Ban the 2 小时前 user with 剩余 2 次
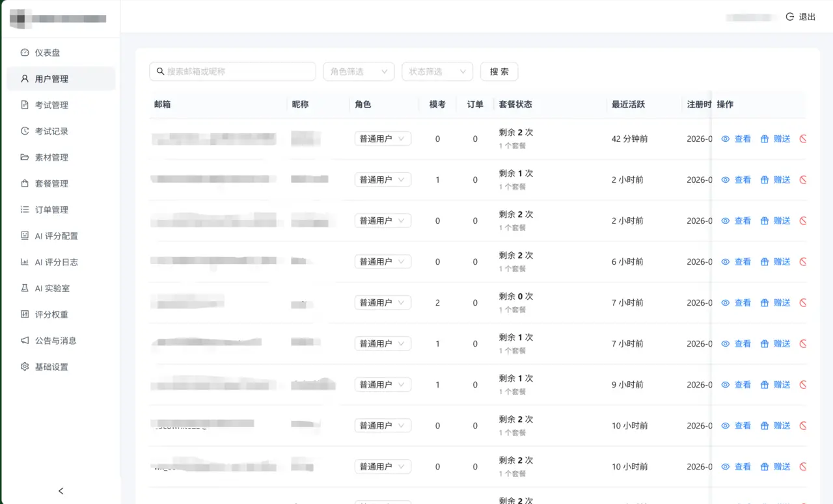Screen dimensions: 833x504 pyautogui.click(x=803, y=220)
